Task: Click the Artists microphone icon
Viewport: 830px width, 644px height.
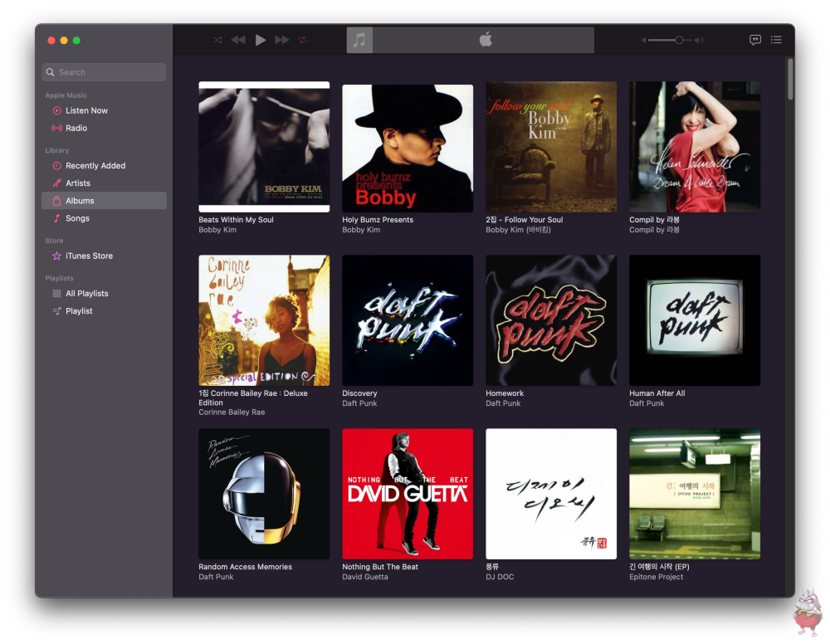Action: point(56,183)
